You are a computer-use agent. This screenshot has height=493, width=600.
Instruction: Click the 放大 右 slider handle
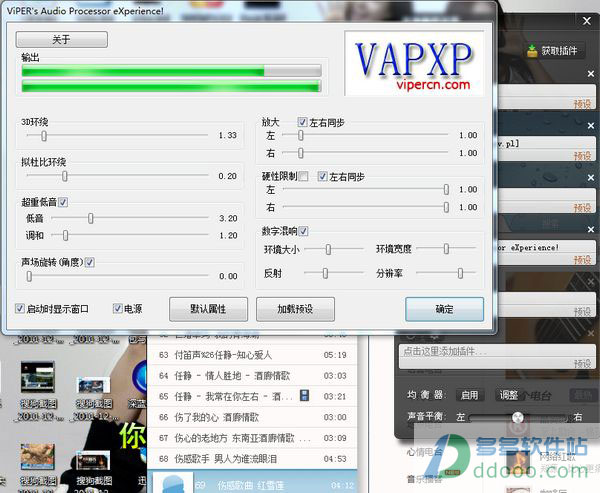(301, 153)
